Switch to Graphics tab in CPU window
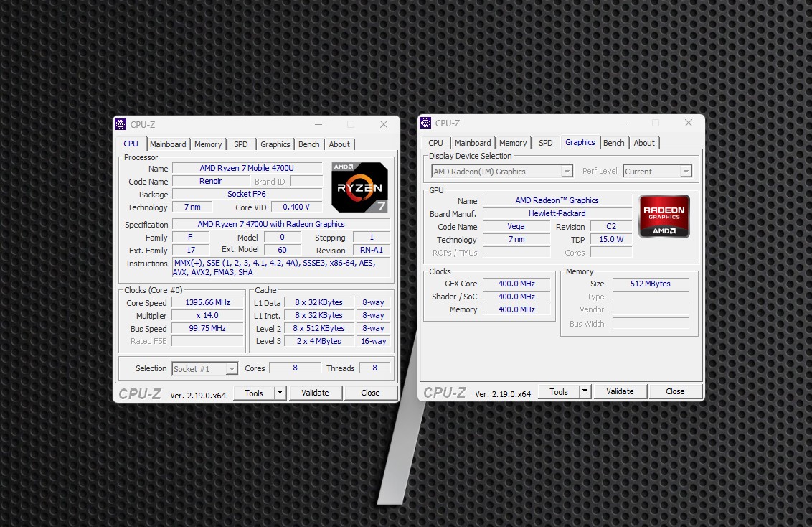This screenshot has width=812, height=527. click(275, 144)
